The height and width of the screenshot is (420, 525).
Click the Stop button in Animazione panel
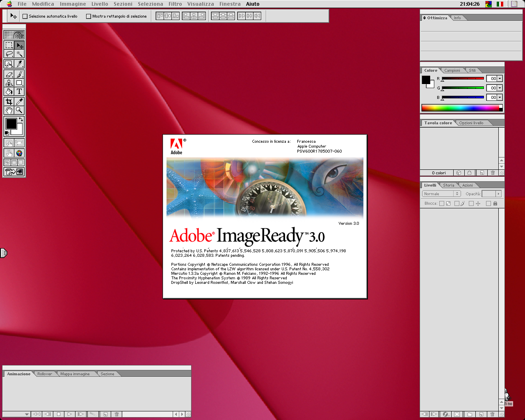[58, 414]
